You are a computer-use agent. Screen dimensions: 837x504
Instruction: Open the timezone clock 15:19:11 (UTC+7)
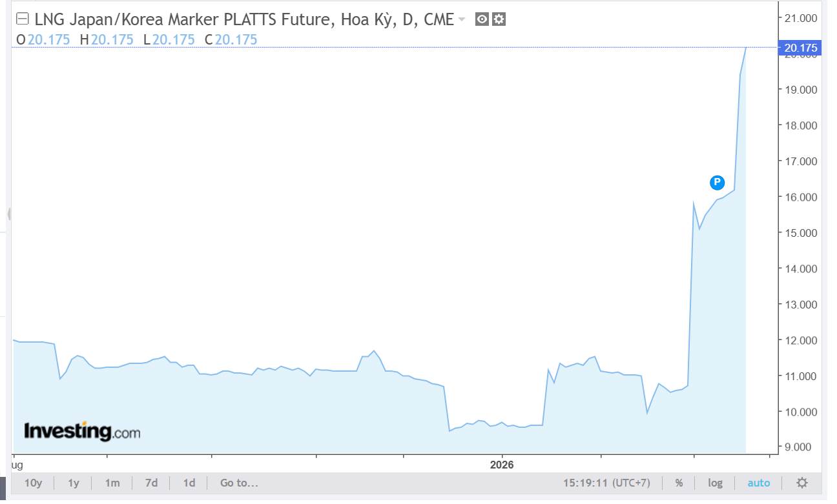[x=606, y=483]
